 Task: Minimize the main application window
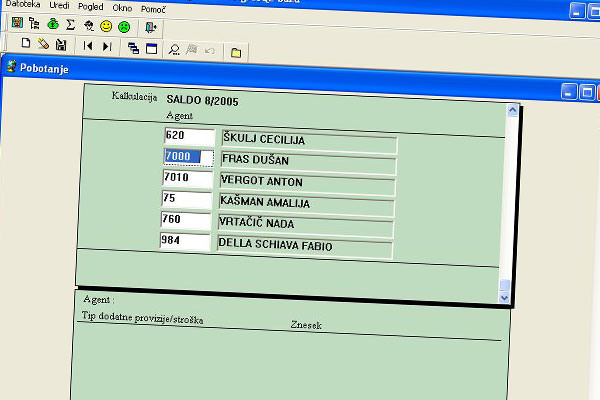tap(577, 11)
